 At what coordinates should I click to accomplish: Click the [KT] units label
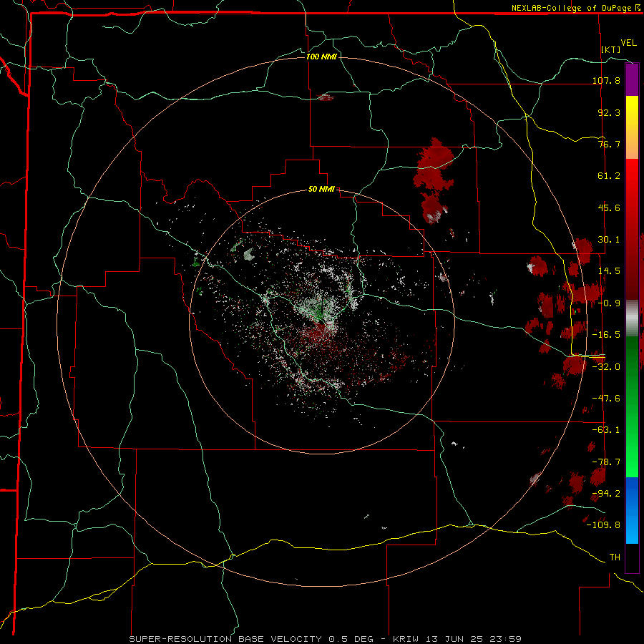pos(611,49)
